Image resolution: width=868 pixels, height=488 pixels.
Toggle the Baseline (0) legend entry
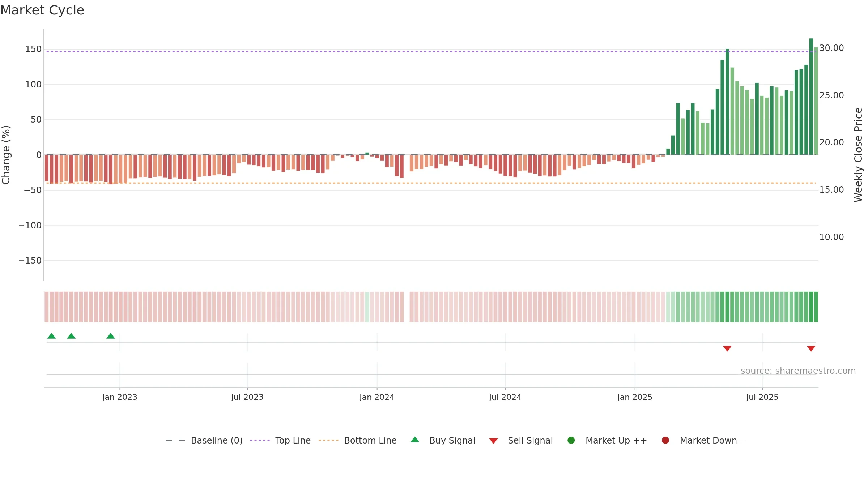tap(204, 440)
